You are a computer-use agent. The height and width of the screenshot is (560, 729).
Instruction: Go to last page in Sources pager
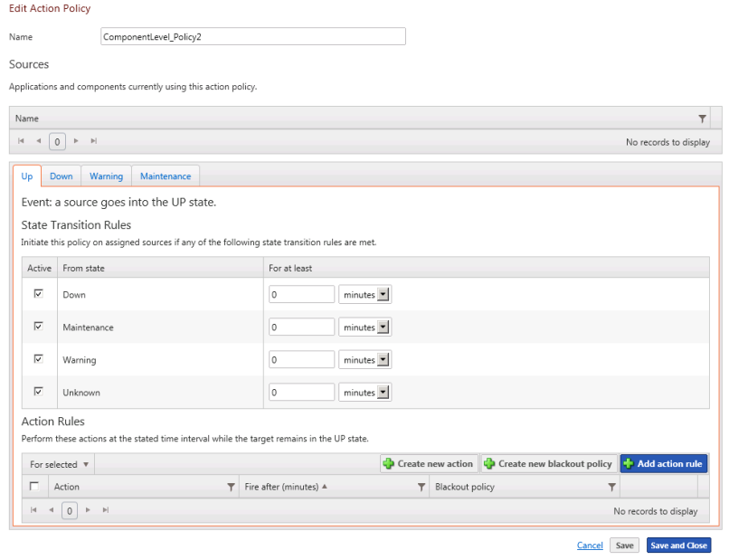pos(93,141)
